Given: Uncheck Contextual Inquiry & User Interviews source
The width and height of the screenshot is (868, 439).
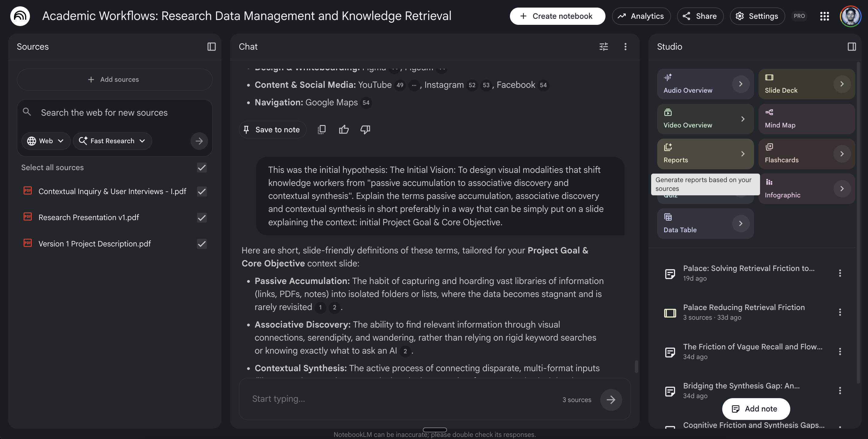Looking at the screenshot, I should (201, 191).
